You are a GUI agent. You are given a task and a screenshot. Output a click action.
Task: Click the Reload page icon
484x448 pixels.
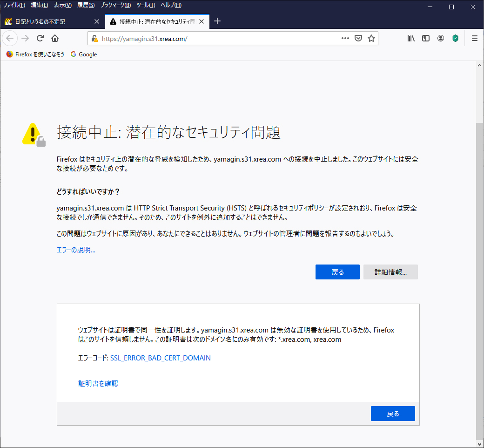tap(40, 38)
